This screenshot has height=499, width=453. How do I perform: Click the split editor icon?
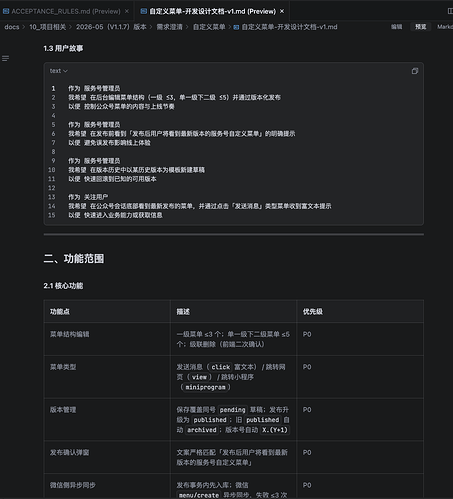coord(450,11)
